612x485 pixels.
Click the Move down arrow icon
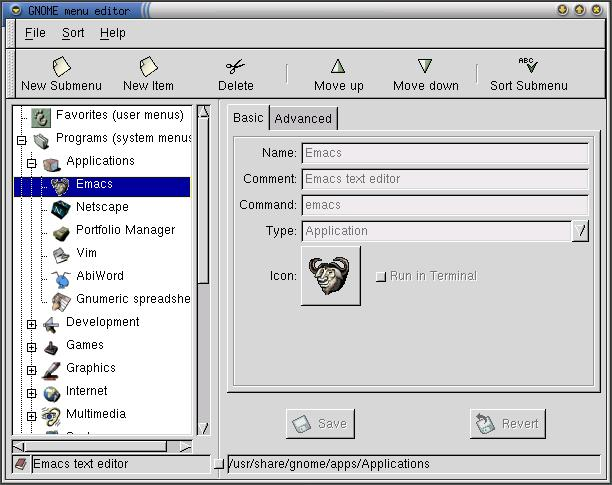point(425,66)
